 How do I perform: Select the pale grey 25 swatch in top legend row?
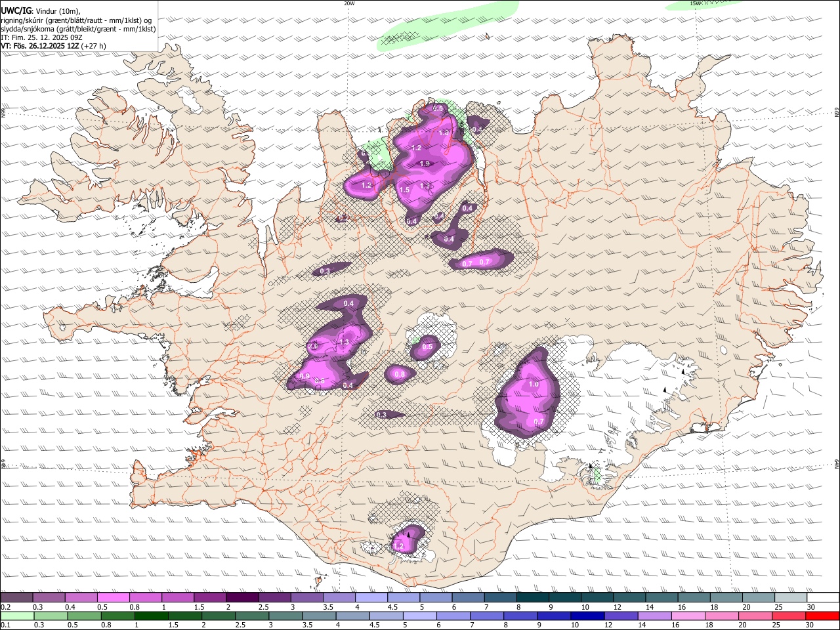790,597
